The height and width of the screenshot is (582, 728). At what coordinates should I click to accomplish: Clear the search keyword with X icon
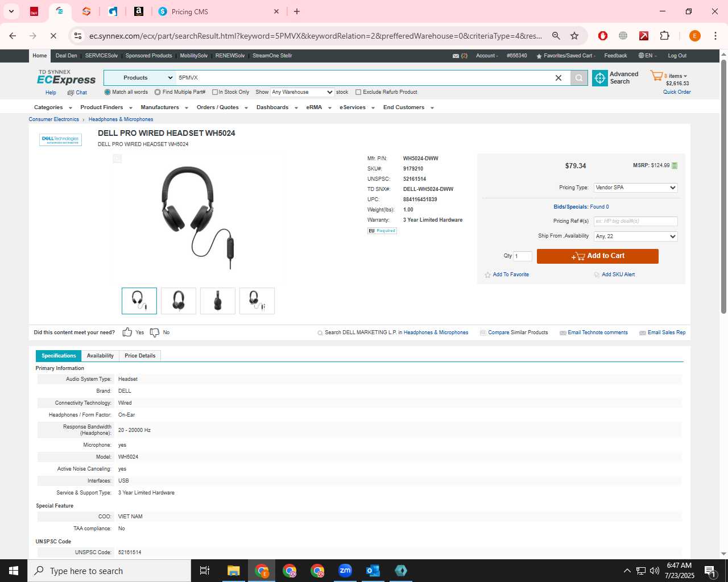click(x=559, y=78)
